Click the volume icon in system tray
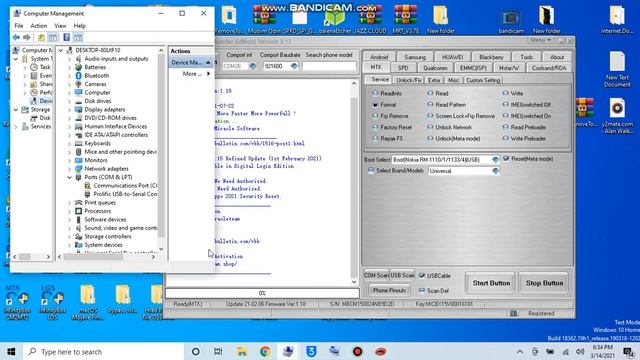Screen dimensions: 640x360 [x=580, y=351]
